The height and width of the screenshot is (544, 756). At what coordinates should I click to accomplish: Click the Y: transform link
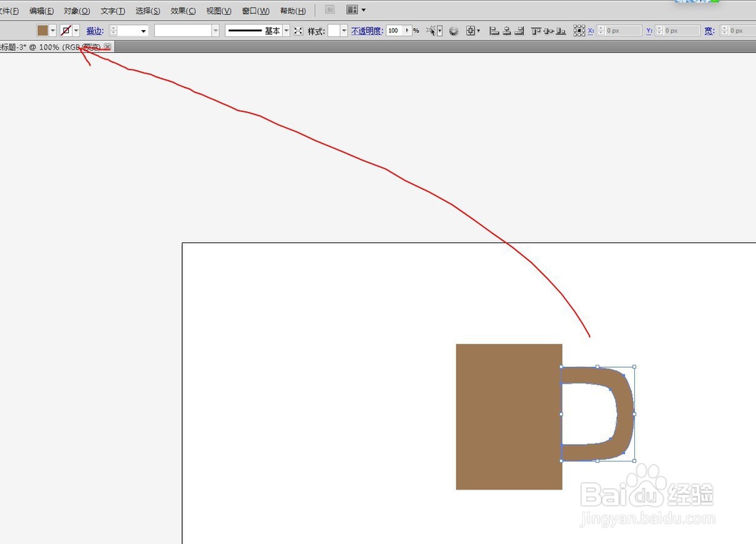(x=649, y=31)
